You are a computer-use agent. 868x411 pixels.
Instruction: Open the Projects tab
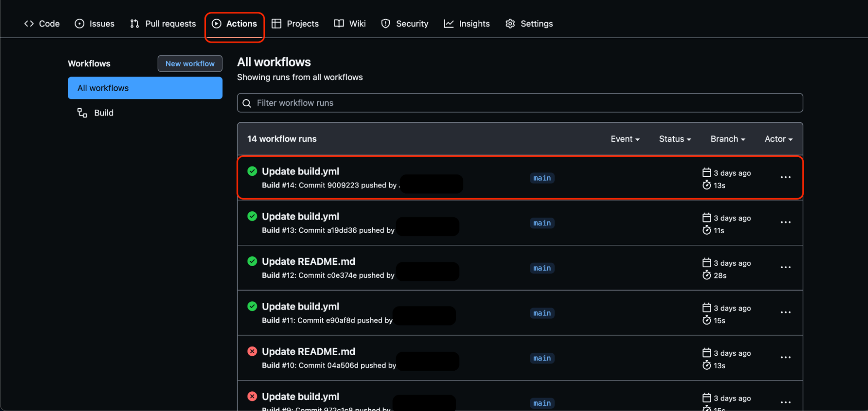pos(295,24)
